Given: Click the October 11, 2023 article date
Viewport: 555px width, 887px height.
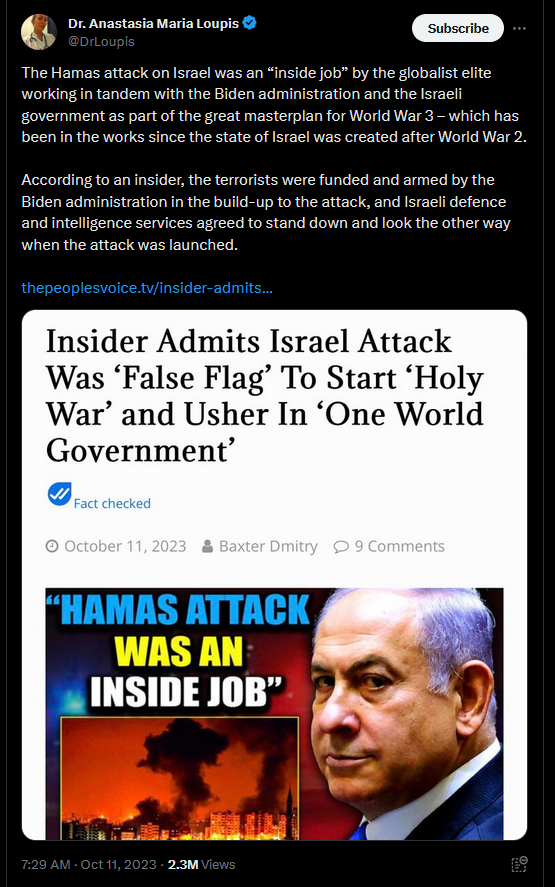Looking at the screenshot, I should pyautogui.click(x=125, y=546).
